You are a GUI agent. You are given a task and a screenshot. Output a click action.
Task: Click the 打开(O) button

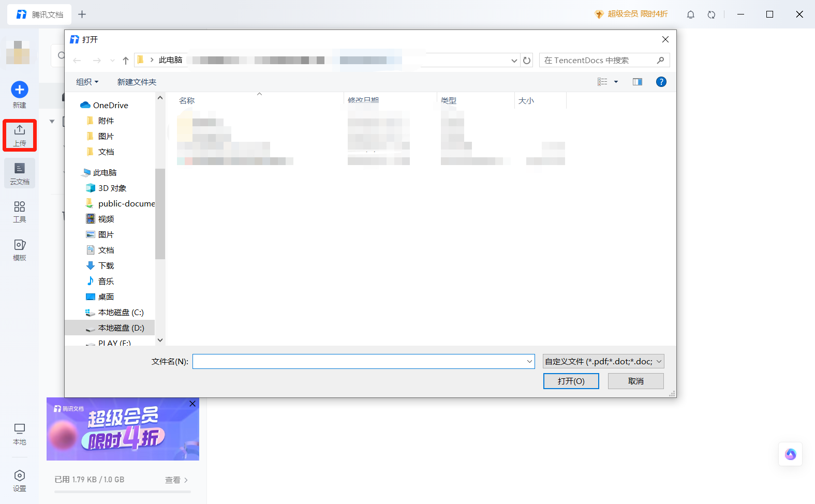[571, 381]
